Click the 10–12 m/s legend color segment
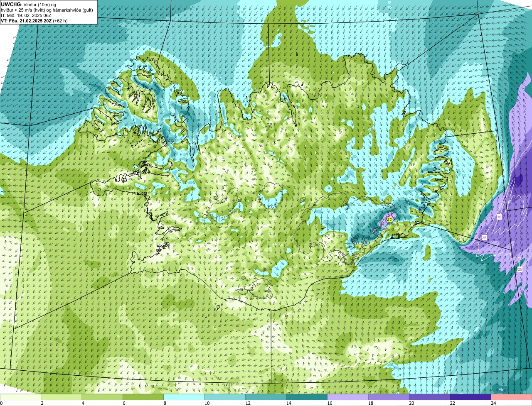This screenshot has width=532, height=406. pos(225,397)
